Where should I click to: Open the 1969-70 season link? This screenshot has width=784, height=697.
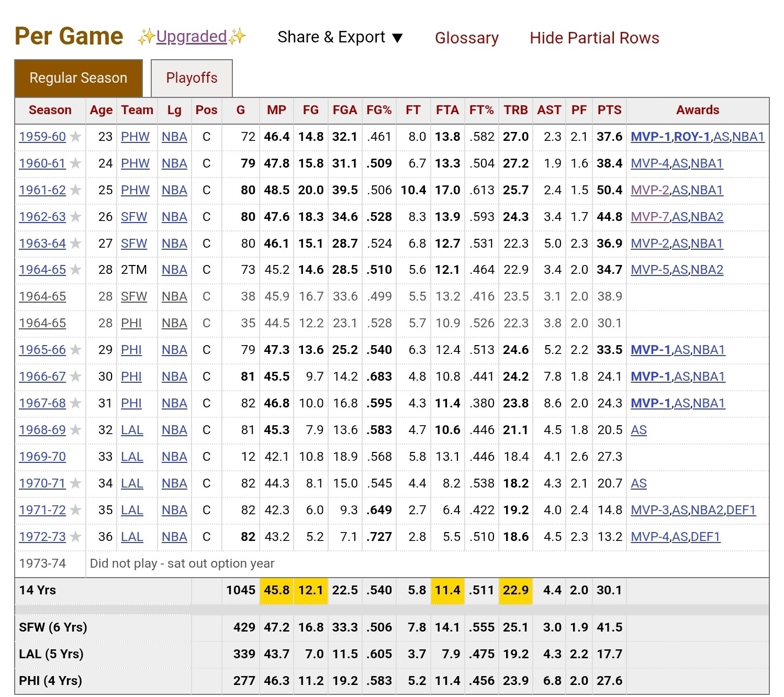(42, 457)
